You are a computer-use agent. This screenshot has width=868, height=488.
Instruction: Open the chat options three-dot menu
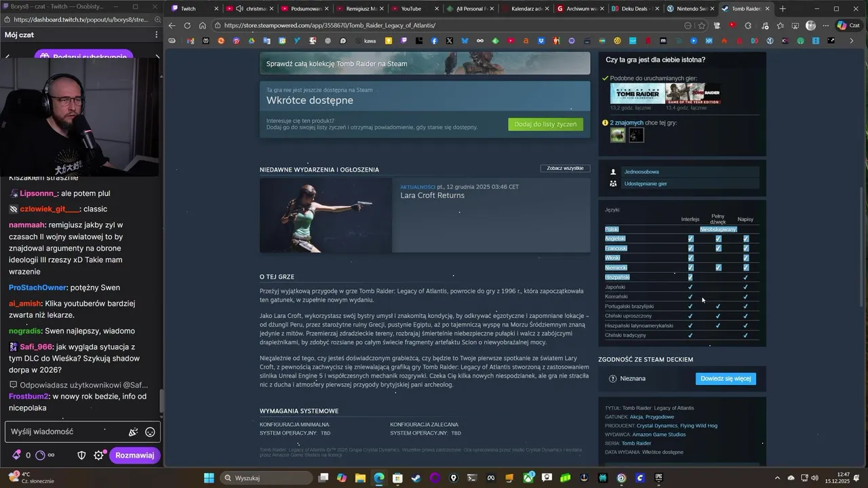click(155, 35)
